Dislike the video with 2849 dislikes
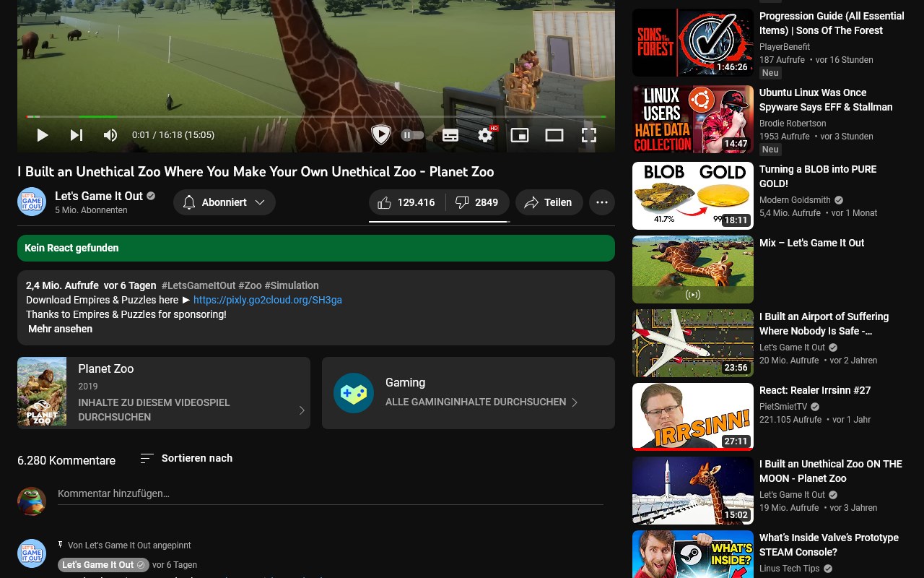This screenshot has width=924, height=578. (477, 202)
